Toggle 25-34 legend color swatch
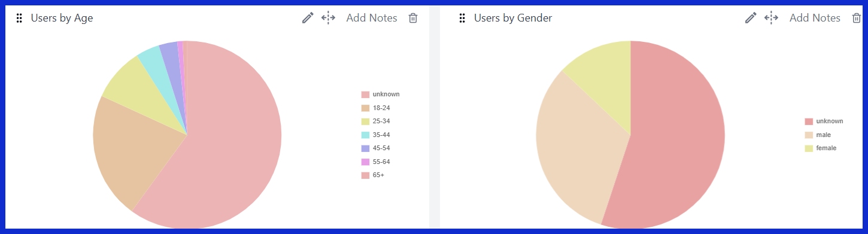This screenshot has width=868, height=234. pos(365,121)
